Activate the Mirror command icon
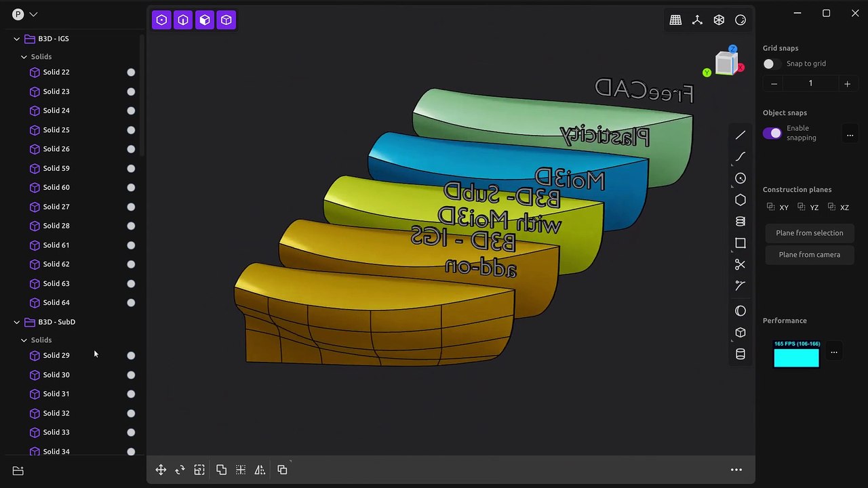Viewport: 868px width, 488px height. (260, 470)
